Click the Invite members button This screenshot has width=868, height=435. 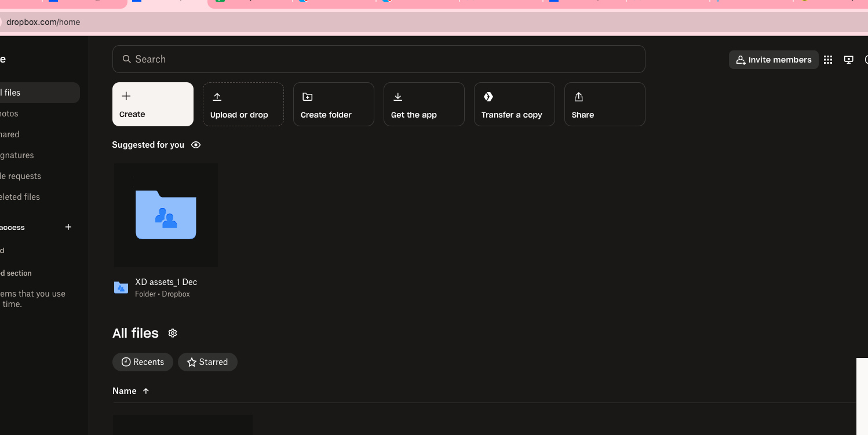[774, 60]
